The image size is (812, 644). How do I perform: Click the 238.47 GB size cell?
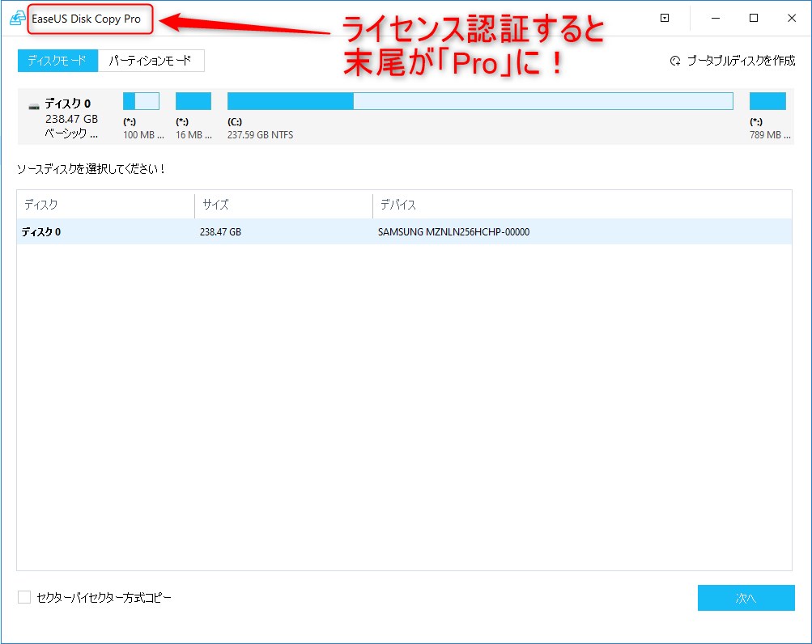pos(220,232)
